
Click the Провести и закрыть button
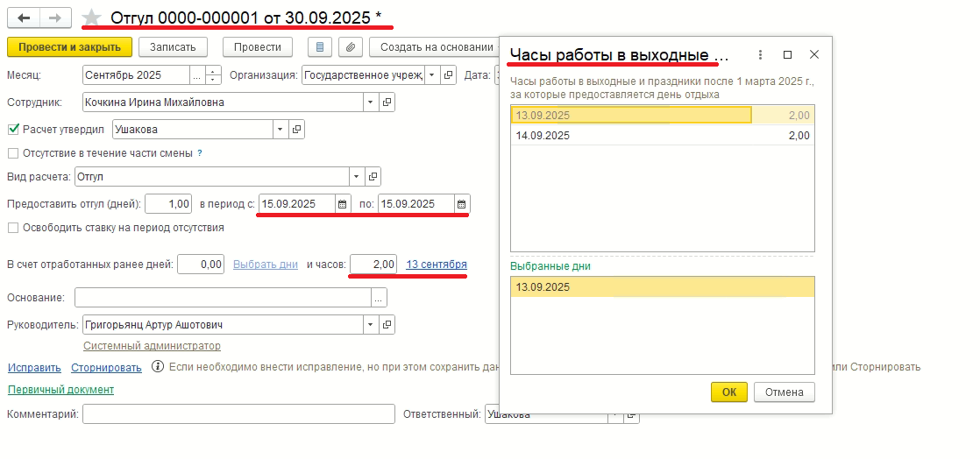pyautogui.click(x=69, y=46)
